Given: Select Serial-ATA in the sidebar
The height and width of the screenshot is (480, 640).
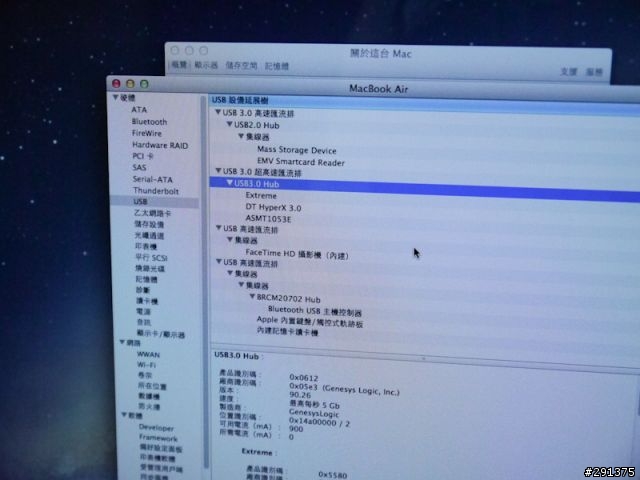Looking at the screenshot, I should point(153,179).
